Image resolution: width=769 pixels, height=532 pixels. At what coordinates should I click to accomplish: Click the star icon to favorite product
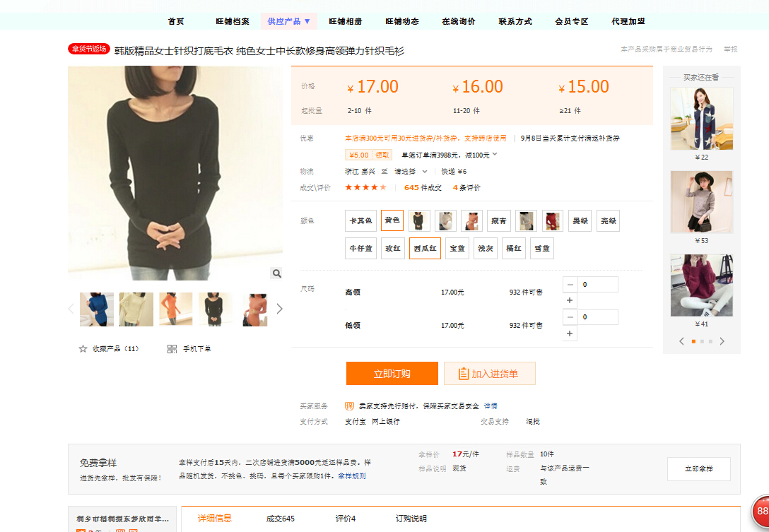(x=83, y=349)
